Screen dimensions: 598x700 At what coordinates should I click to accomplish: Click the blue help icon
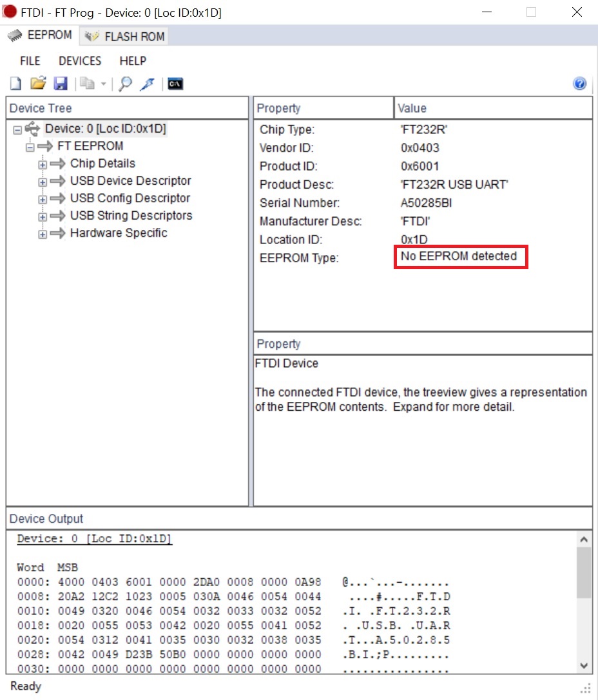pos(580,84)
